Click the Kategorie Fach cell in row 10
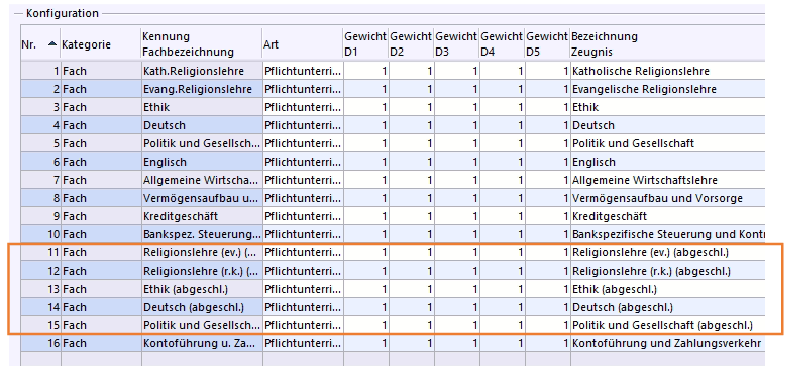Viewport: 789px width, 373px height. 101,235
